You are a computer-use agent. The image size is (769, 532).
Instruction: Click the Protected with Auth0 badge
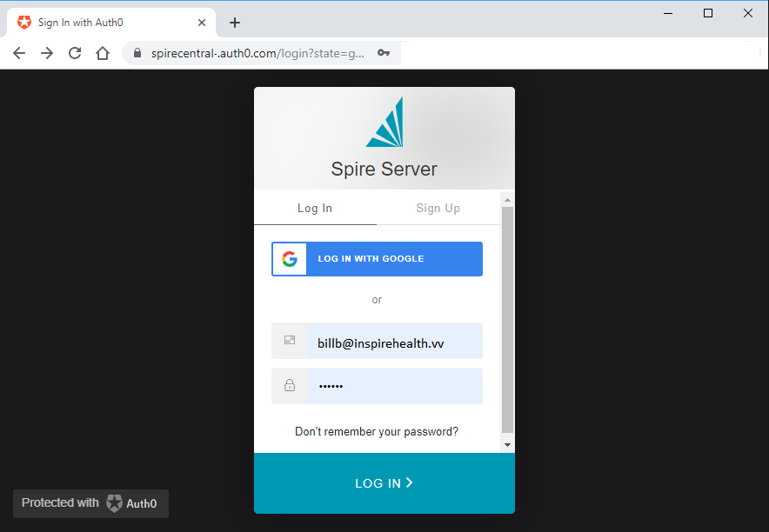pyautogui.click(x=90, y=503)
